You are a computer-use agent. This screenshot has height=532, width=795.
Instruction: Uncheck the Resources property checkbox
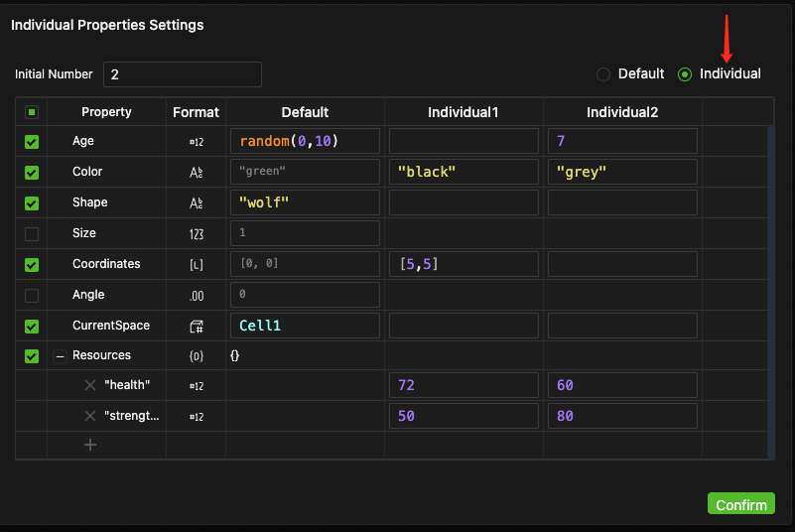[32, 356]
